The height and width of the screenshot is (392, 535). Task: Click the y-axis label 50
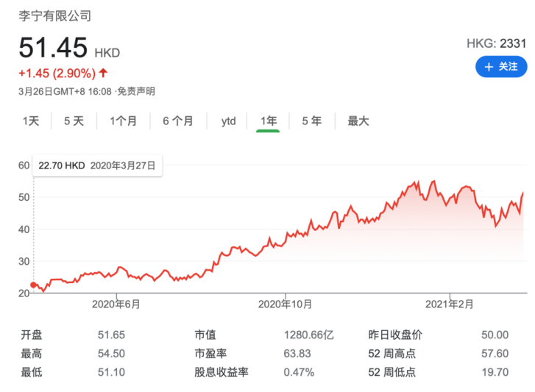coord(24,197)
